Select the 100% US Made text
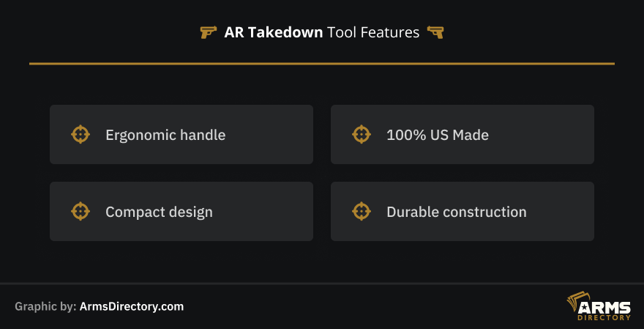This screenshot has width=644, height=329. [x=438, y=135]
